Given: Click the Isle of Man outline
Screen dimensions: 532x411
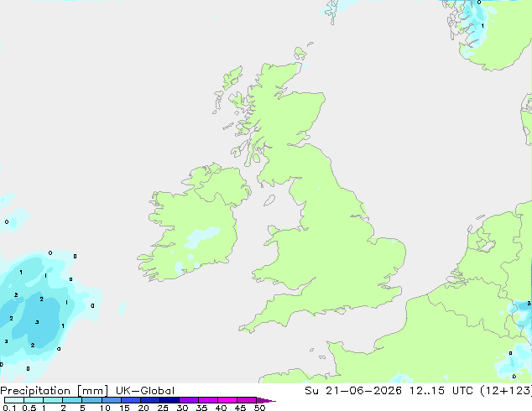Looking at the screenshot, I should (x=269, y=200).
